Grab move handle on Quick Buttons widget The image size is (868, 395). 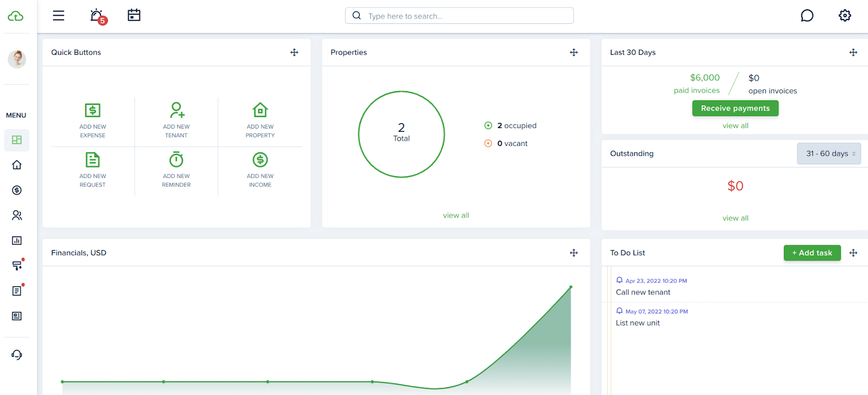[295, 53]
